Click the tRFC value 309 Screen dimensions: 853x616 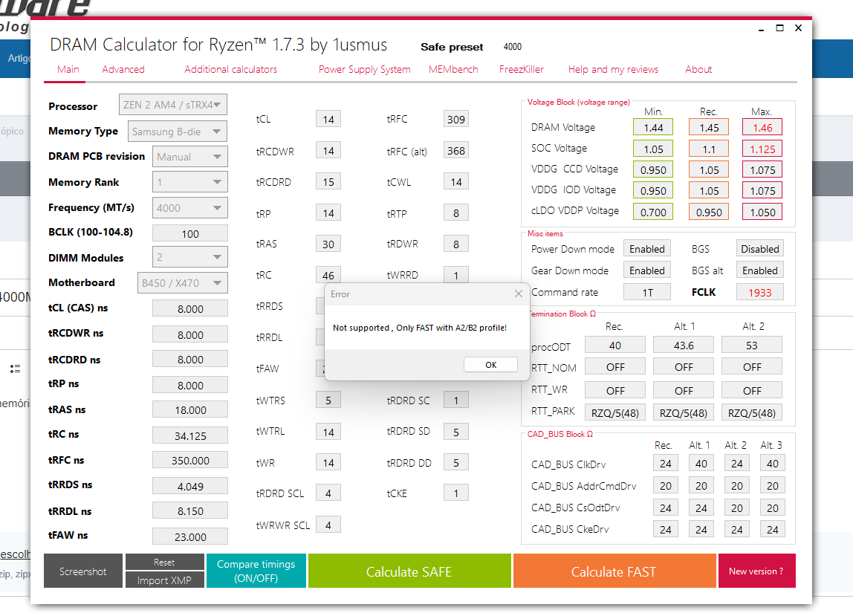456,119
